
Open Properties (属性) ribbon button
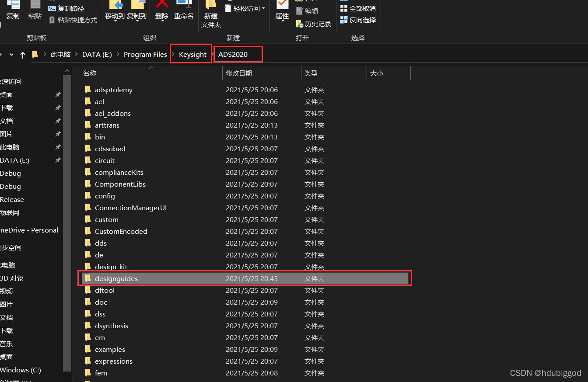pos(282,10)
